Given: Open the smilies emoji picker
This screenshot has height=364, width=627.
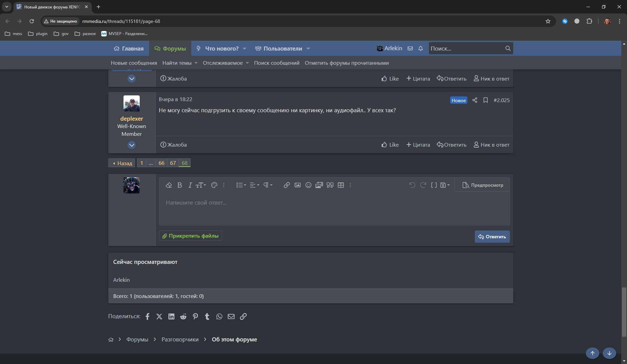Looking at the screenshot, I should tap(308, 185).
